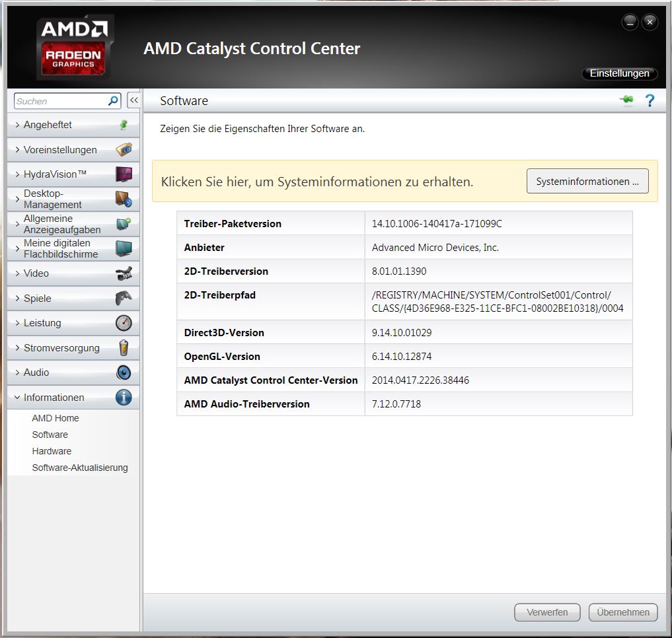This screenshot has height=638, width=672.
Task: Select Software under Informationen
Action: point(50,435)
